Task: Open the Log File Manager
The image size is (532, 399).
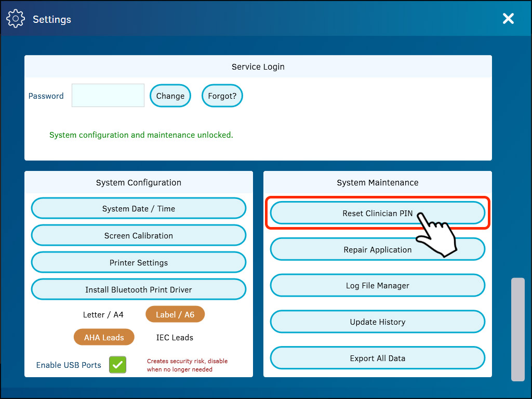Action: (377, 285)
